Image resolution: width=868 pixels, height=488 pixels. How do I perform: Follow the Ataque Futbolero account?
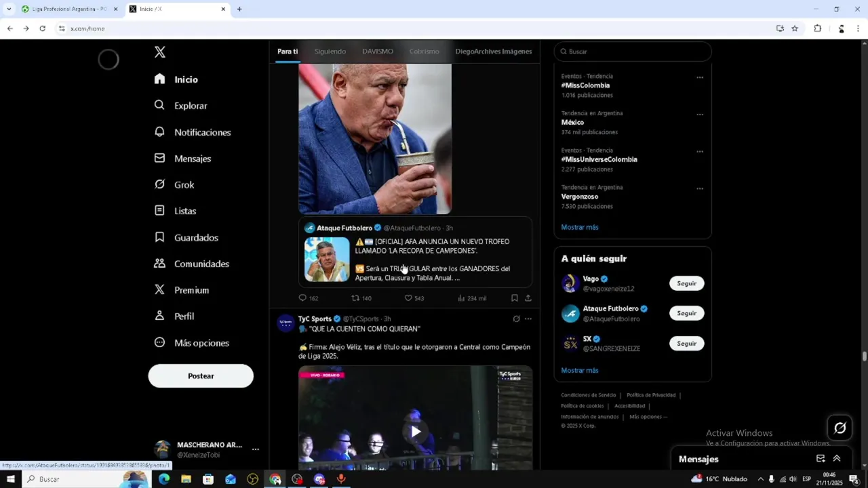click(x=686, y=313)
